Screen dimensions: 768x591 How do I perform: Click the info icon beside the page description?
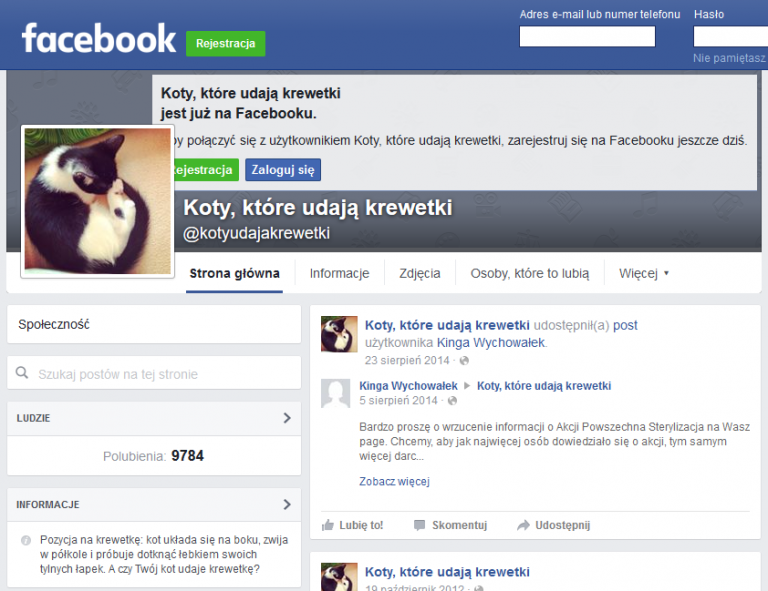point(26,541)
